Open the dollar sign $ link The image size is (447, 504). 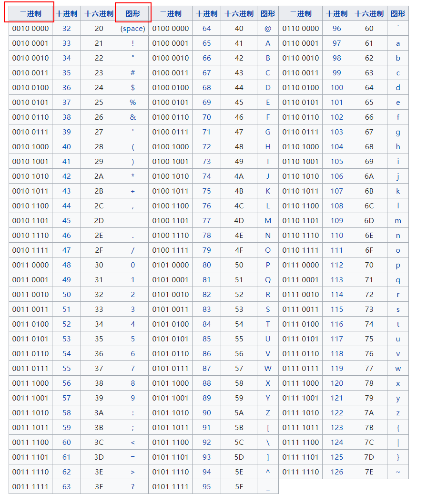pos(132,88)
